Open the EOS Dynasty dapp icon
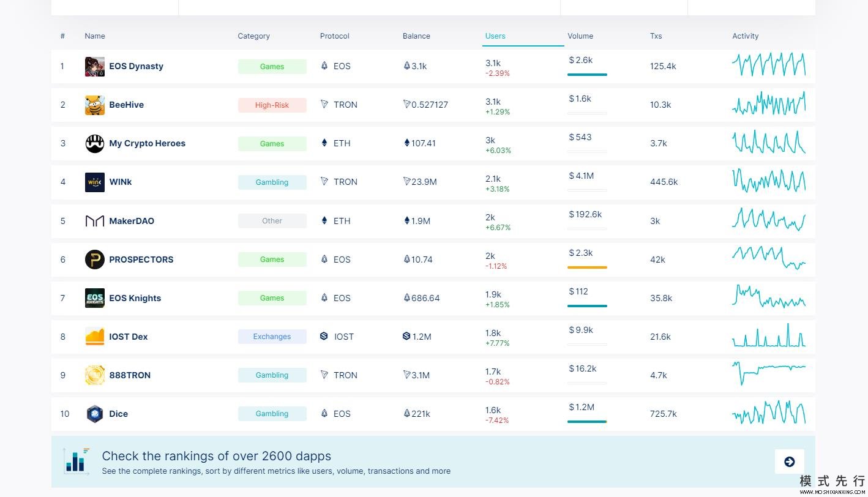 coord(95,66)
